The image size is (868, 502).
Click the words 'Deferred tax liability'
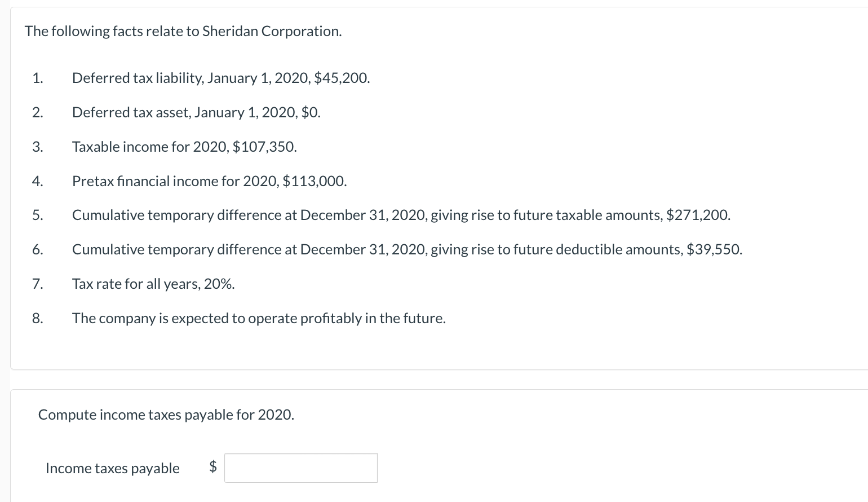pos(138,78)
